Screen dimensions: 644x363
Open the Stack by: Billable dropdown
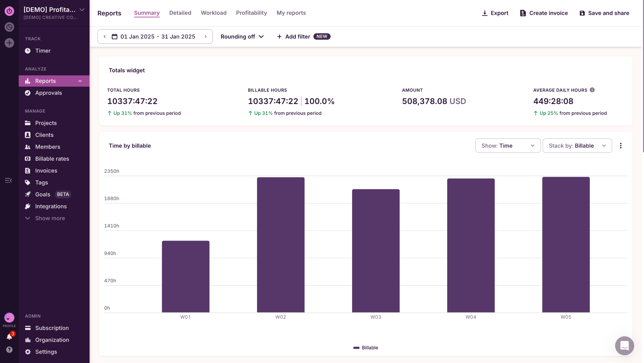(577, 146)
